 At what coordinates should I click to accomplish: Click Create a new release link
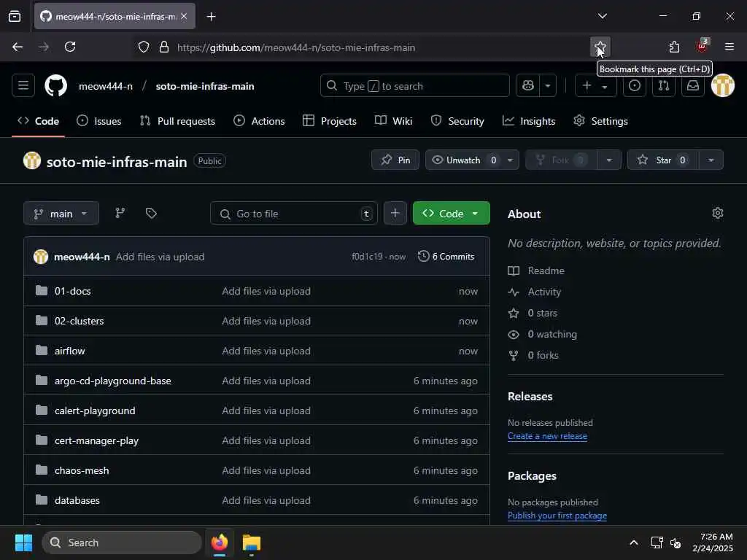pyautogui.click(x=547, y=436)
